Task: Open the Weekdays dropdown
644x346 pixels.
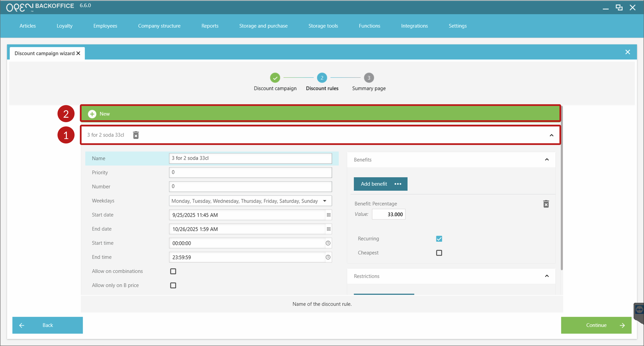Action: coord(325,201)
